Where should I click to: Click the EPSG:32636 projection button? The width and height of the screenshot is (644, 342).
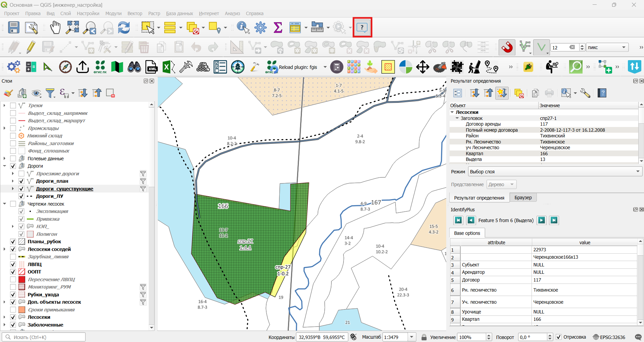point(609,337)
